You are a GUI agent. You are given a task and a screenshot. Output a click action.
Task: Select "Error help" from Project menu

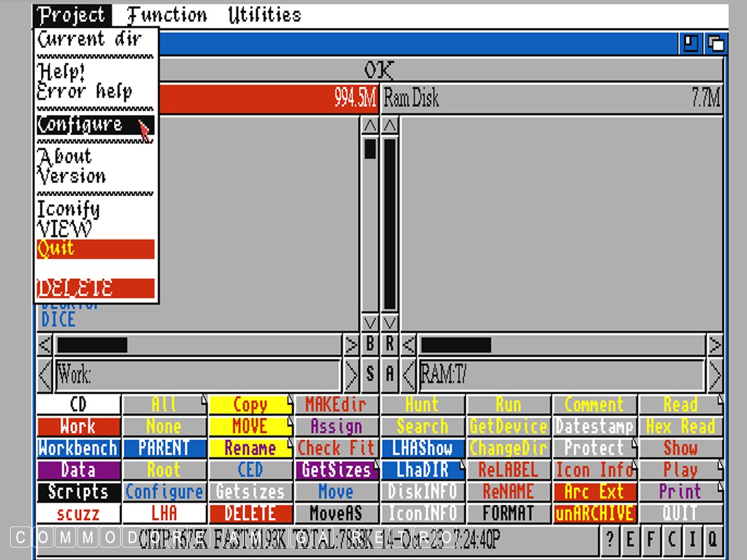[85, 92]
